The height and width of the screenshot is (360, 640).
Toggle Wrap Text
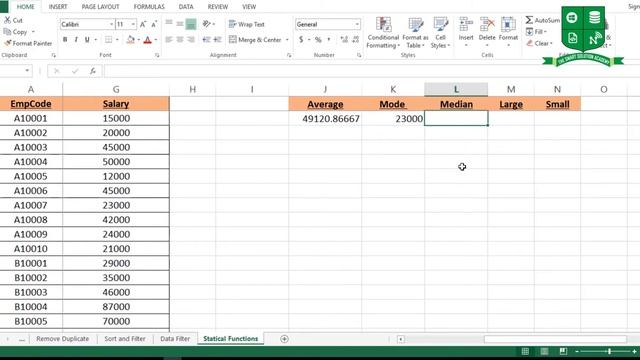[247, 24]
